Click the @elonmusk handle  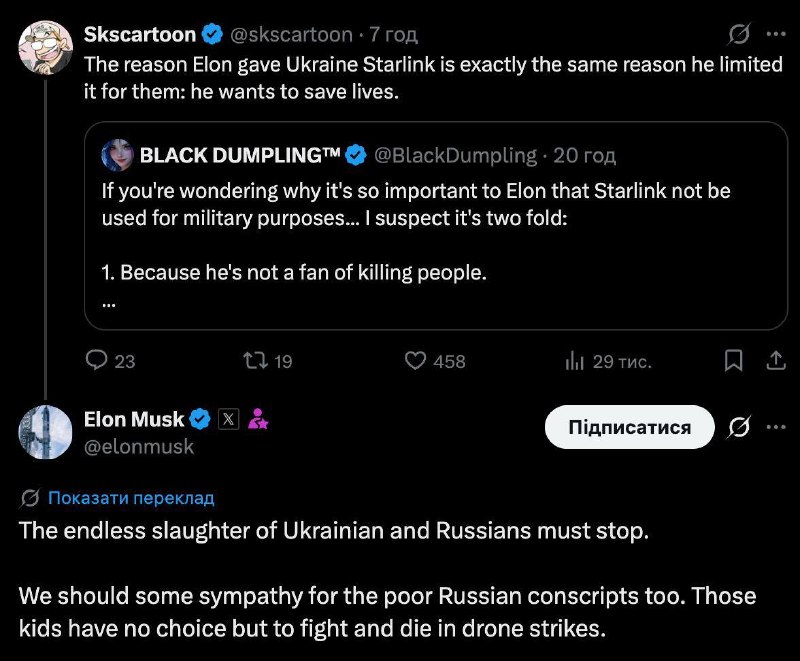point(139,447)
